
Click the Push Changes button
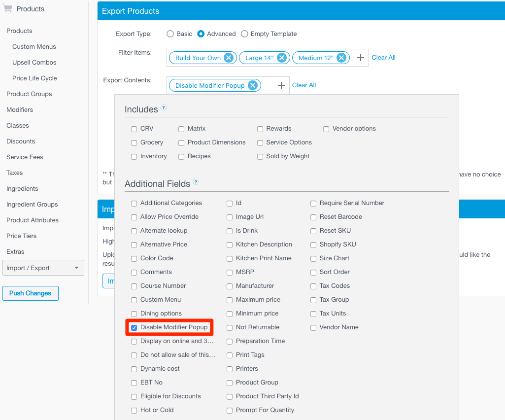click(30, 293)
